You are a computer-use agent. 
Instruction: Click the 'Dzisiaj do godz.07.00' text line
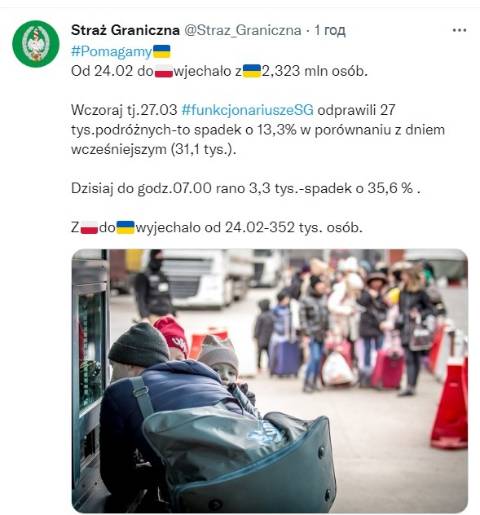point(246,188)
